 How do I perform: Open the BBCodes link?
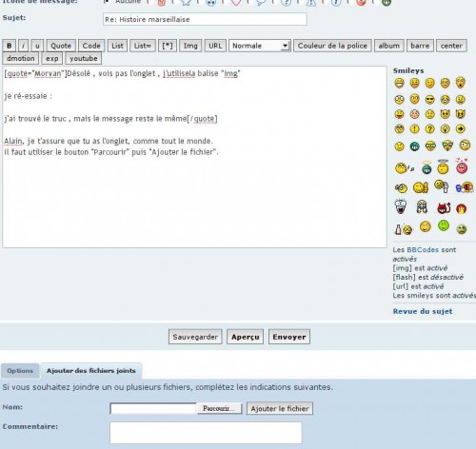click(x=423, y=250)
